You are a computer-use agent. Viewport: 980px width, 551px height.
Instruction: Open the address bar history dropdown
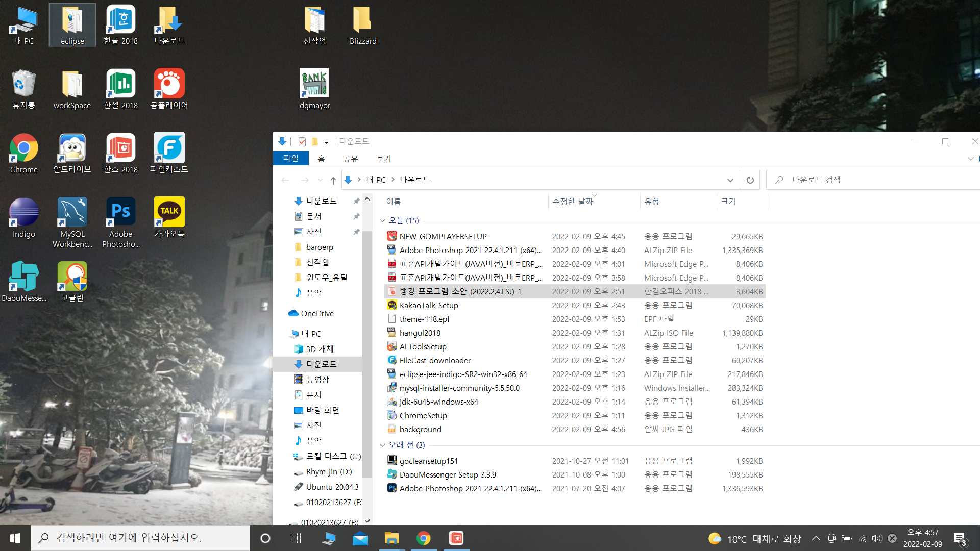(x=730, y=180)
